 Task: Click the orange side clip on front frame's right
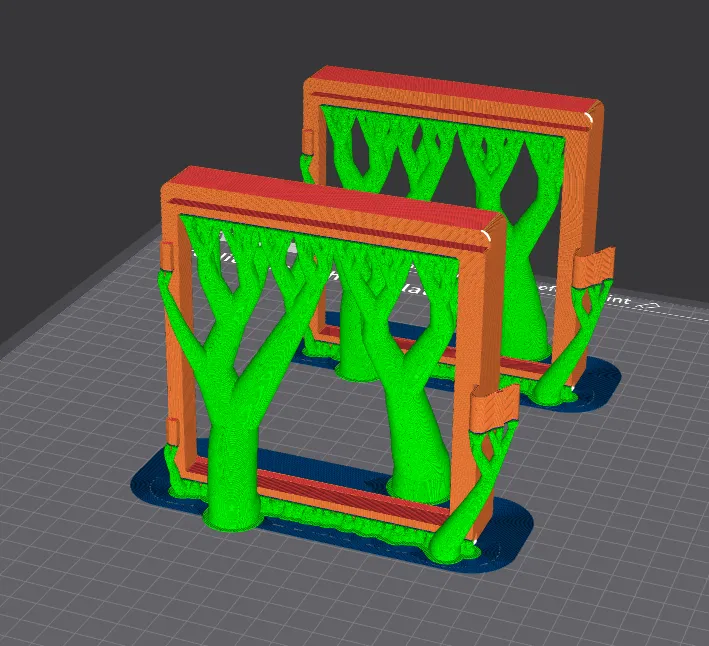[495, 409]
